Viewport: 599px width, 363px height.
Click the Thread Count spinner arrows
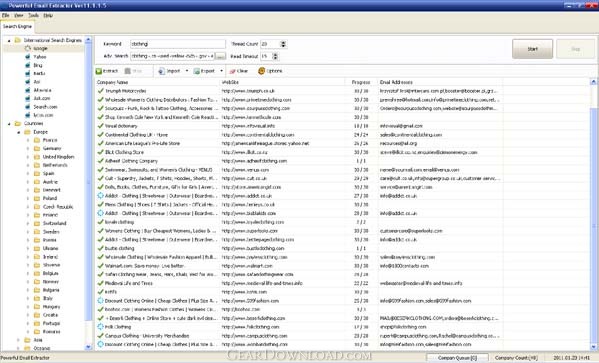point(283,44)
